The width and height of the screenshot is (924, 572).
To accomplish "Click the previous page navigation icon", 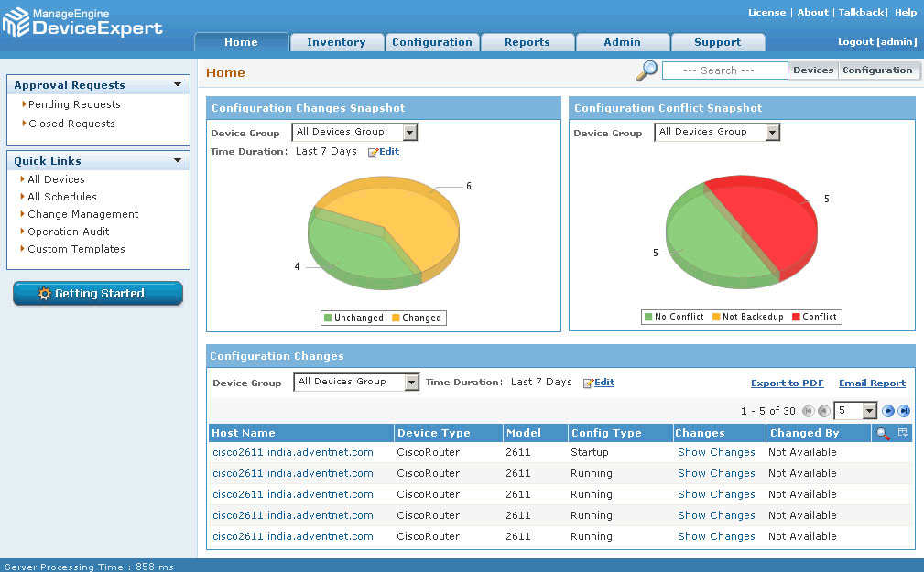I will tap(823, 411).
